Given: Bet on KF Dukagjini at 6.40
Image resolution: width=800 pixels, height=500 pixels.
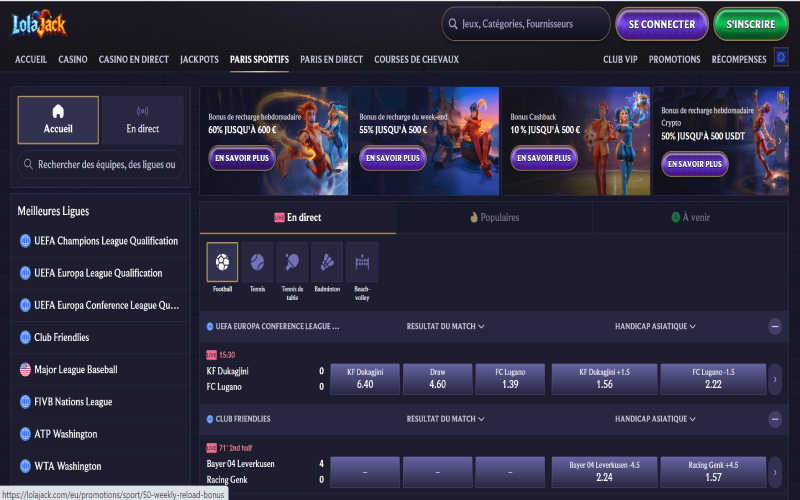Looking at the screenshot, I should 365,379.
